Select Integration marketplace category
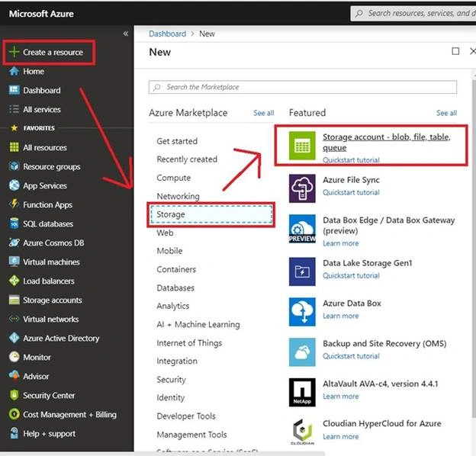The image size is (476, 456). pyautogui.click(x=177, y=361)
